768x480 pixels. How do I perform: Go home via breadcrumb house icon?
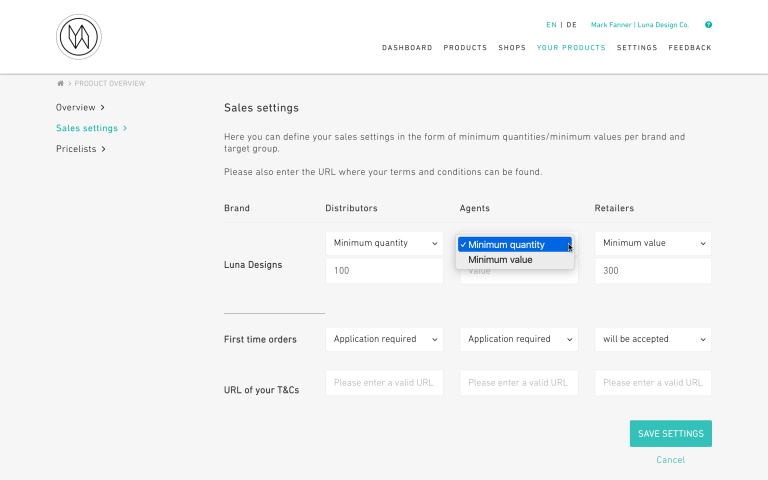pyautogui.click(x=60, y=83)
